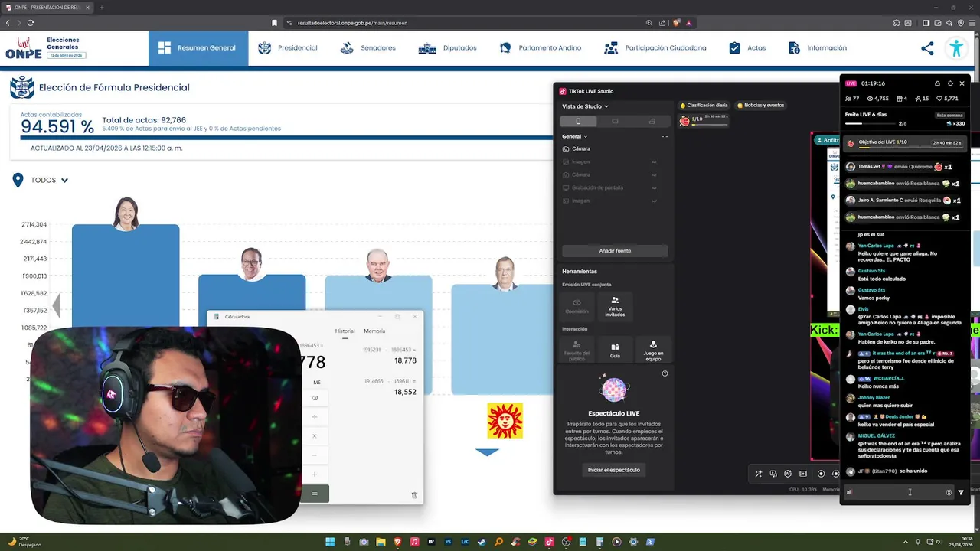Click the share icon on ONPE header
Viewport: 980px width, 551px height.
pos(927,48)
